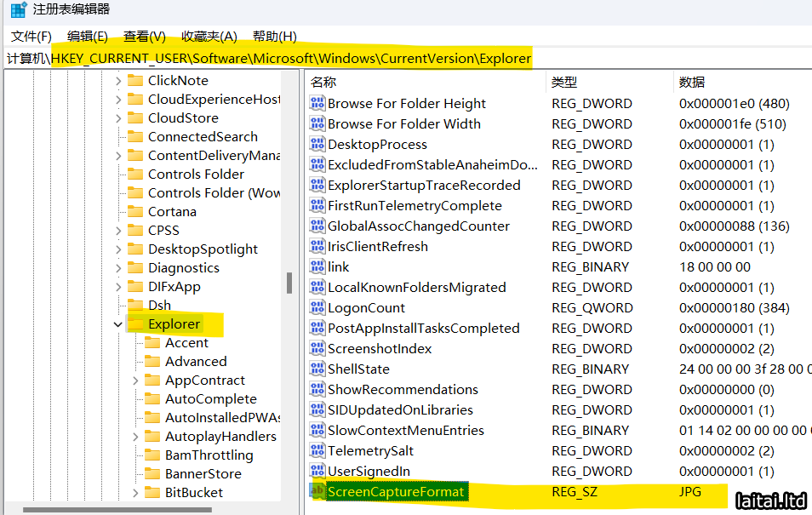Screen dimensions: 812x515
Task: Select the Cortana folder icon in tree
Action: click(x=134, y=212)
